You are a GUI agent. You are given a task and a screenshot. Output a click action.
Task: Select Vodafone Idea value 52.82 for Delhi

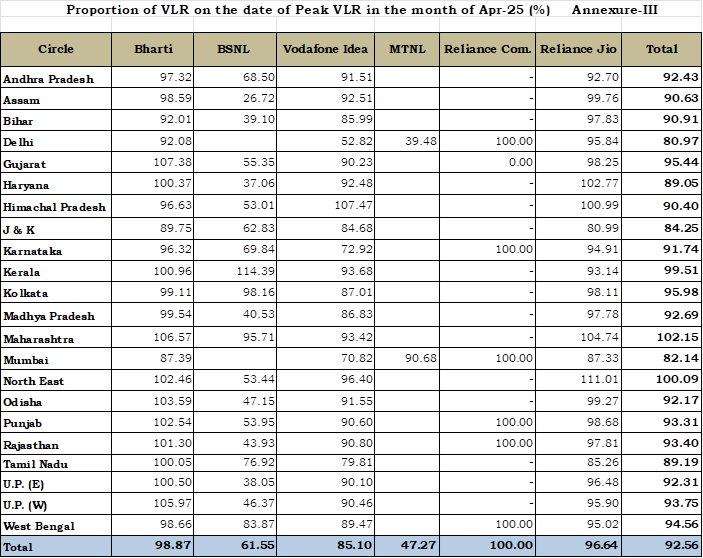coord(356,141)
